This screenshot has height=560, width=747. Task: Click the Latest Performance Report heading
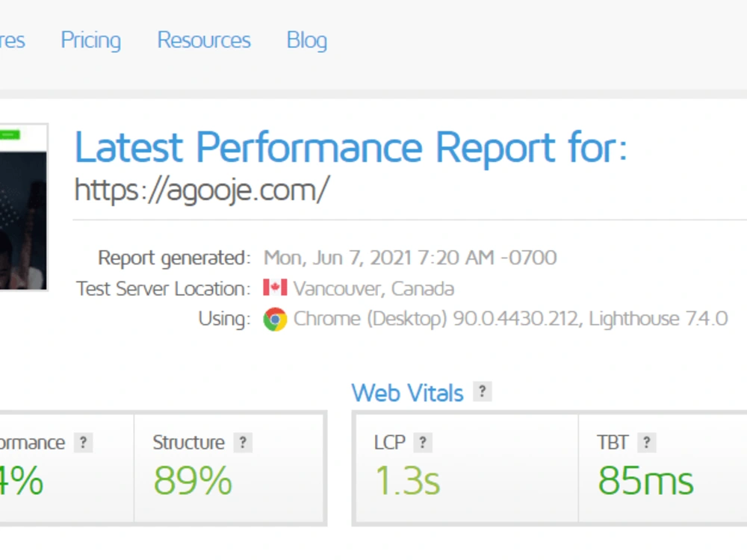pos(350,147)
